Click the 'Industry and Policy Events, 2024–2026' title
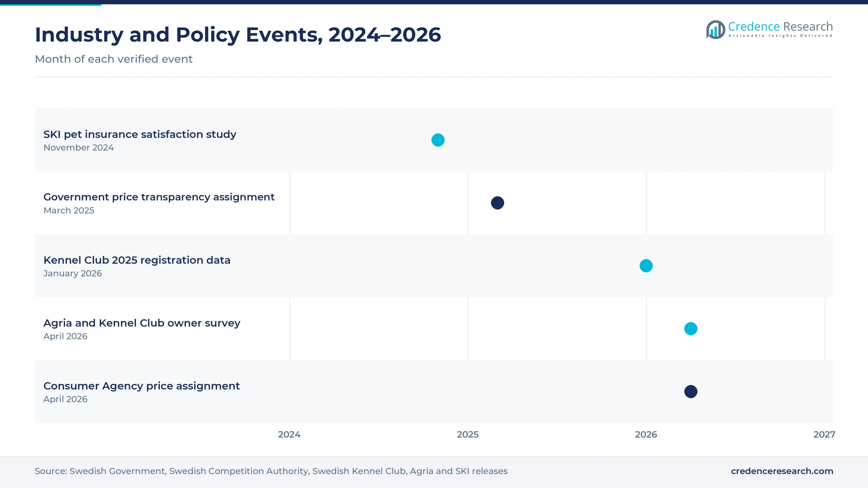The height and width of the screenshot is (488, 868). coord(238,35)
